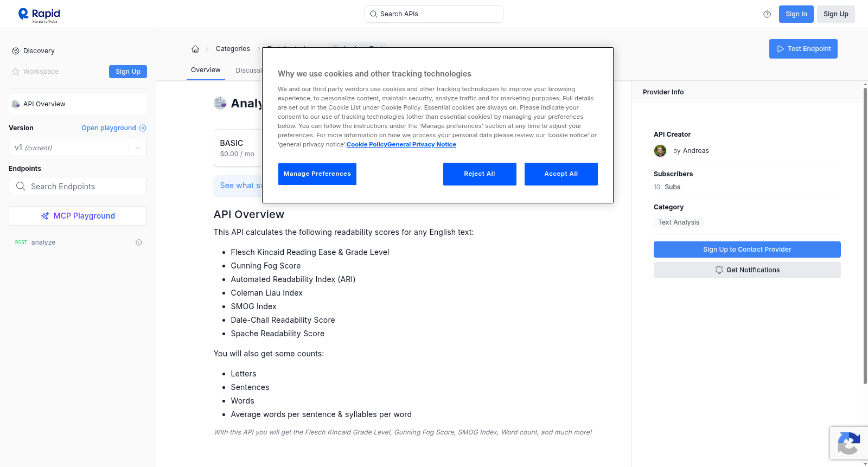Click the 'Provider Info' heading
The image size is (868, 467).
point(663,92)
